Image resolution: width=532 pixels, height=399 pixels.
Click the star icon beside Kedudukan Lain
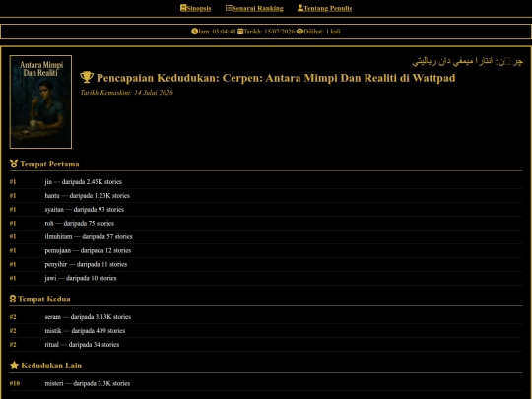14,366
